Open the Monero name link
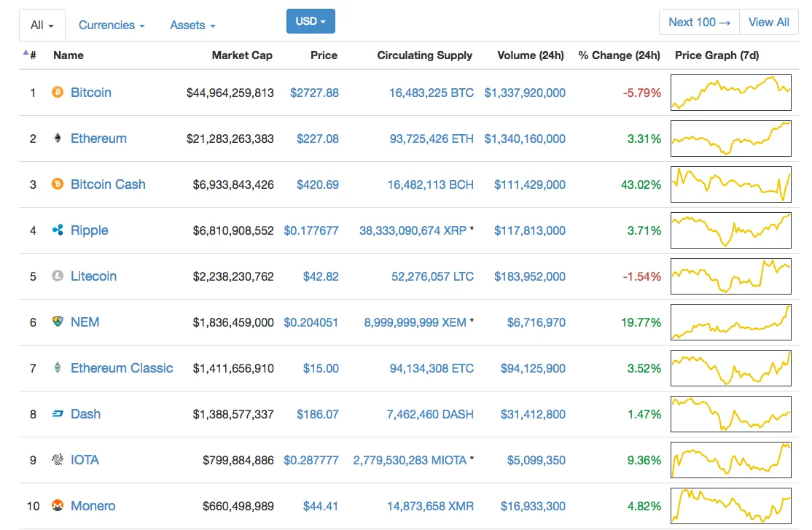Image resolution: width=812 pixels, height=530 pixels. [x=93, y=506]
